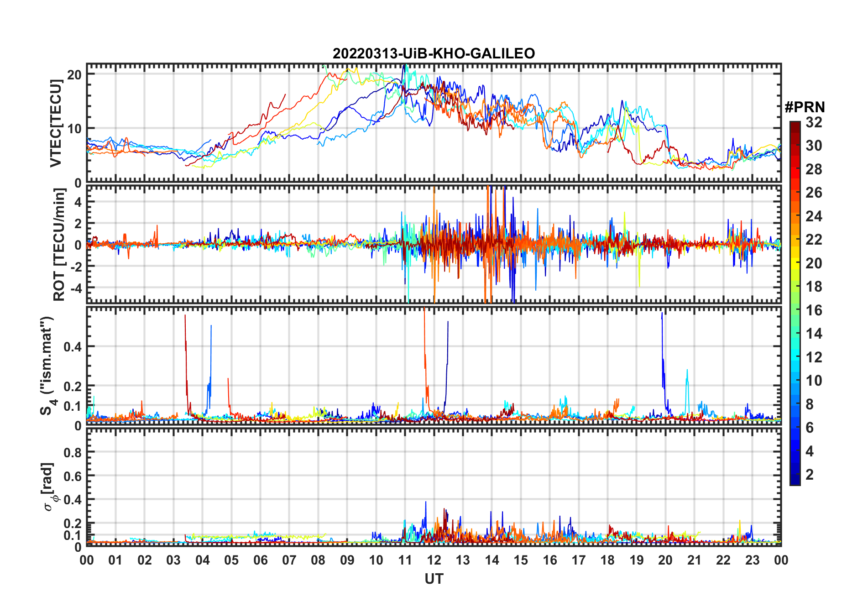
Task: Select the "UT" x-axis label
Action: point(434,579)
